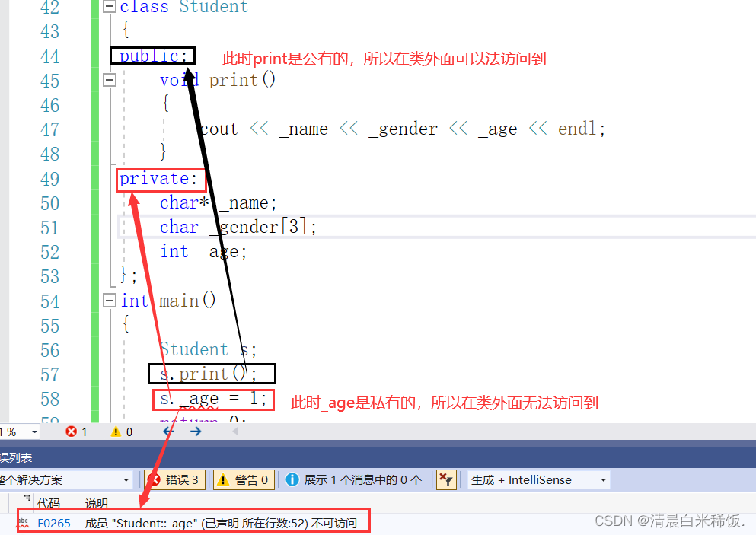Open the zoom percentage dropdown
Screen dimensions: 756x535
pyautogui.click(x=34, y=432)
